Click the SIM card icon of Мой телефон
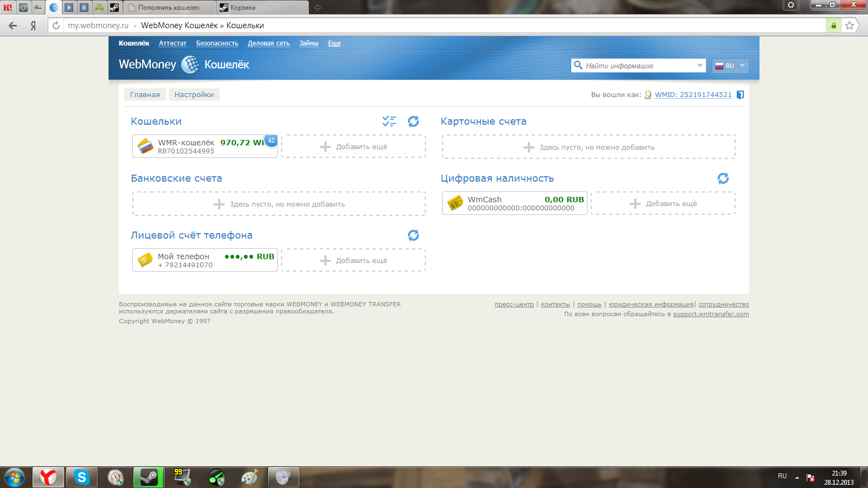Viewport: 868px width, 488px height. [145, 260]
